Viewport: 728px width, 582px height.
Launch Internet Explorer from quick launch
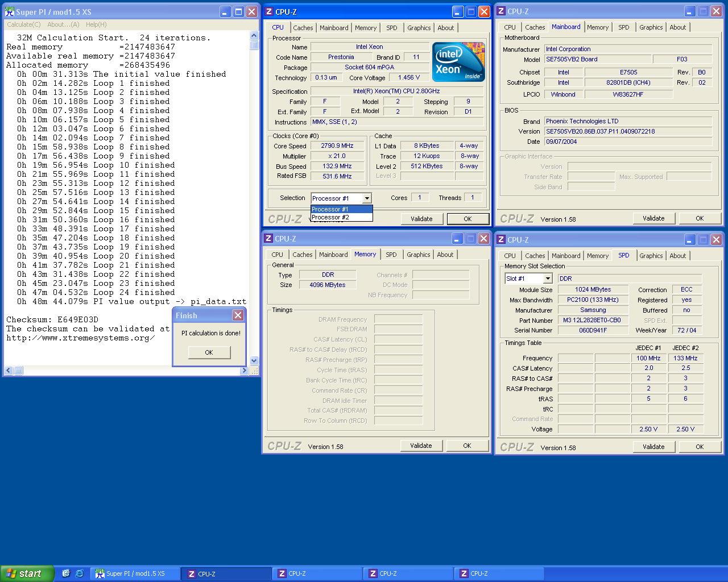click(80, 573)
